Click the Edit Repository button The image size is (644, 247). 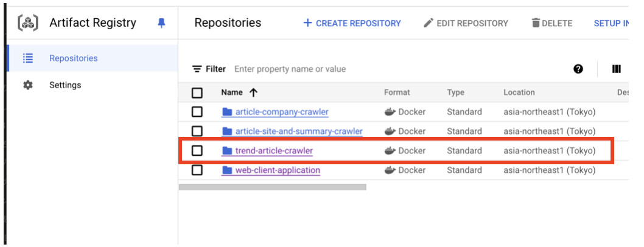[466, 23]
